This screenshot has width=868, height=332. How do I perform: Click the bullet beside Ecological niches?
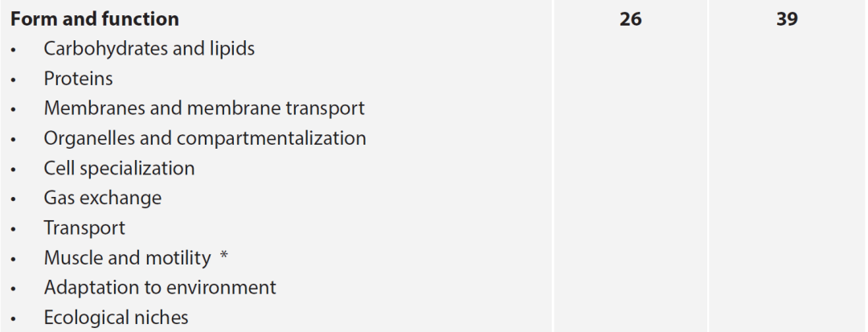(x=14, y=319)
